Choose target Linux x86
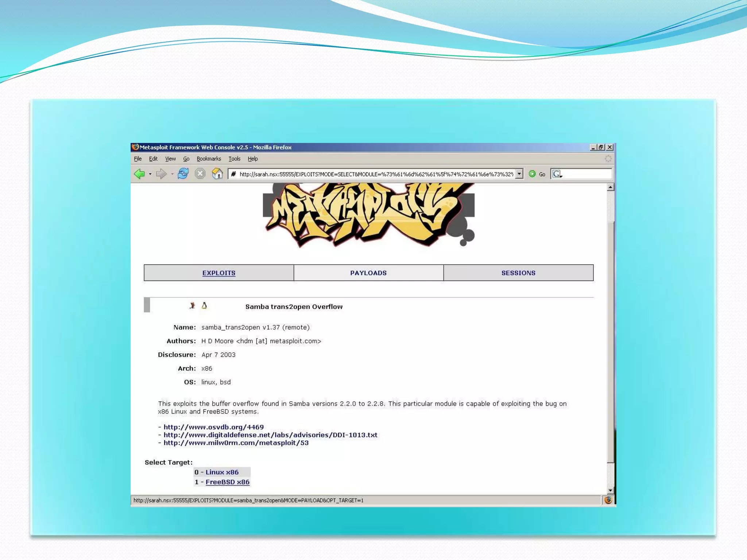This screenshot has height=560, width=747. tap(222, 472)
